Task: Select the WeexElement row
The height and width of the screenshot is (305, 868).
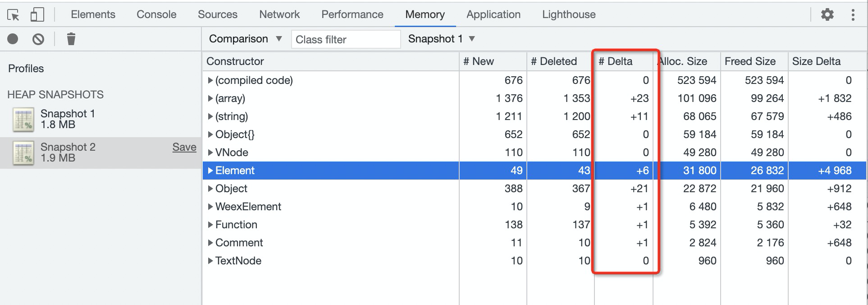Action: [248, 207]
